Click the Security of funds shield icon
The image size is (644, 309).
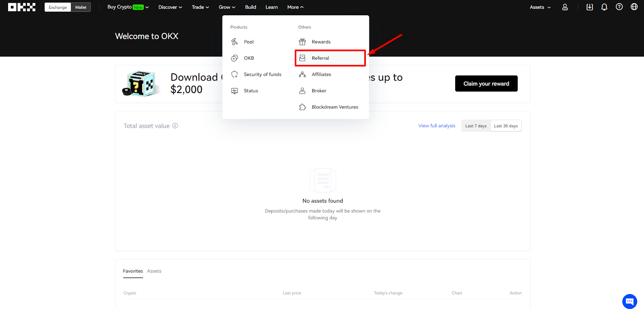coord(235,75)
